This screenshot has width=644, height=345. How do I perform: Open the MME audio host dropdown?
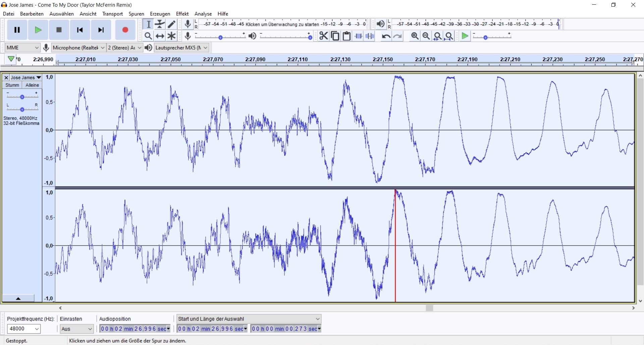point(22,48)
